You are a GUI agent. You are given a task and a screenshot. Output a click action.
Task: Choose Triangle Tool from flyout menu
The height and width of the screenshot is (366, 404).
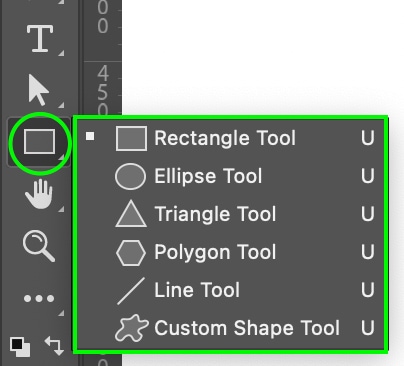pos(230,214)
